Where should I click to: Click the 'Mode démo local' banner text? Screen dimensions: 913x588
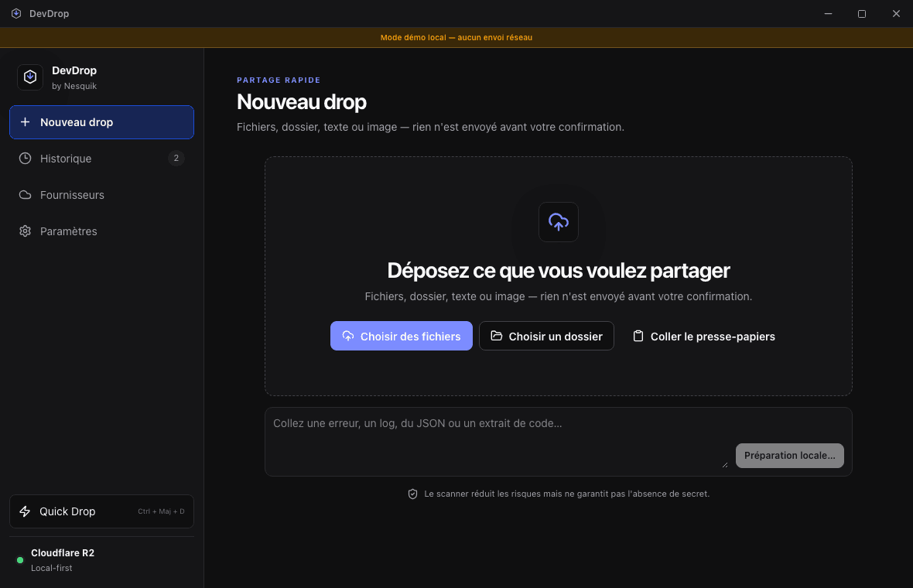(456, 37)
